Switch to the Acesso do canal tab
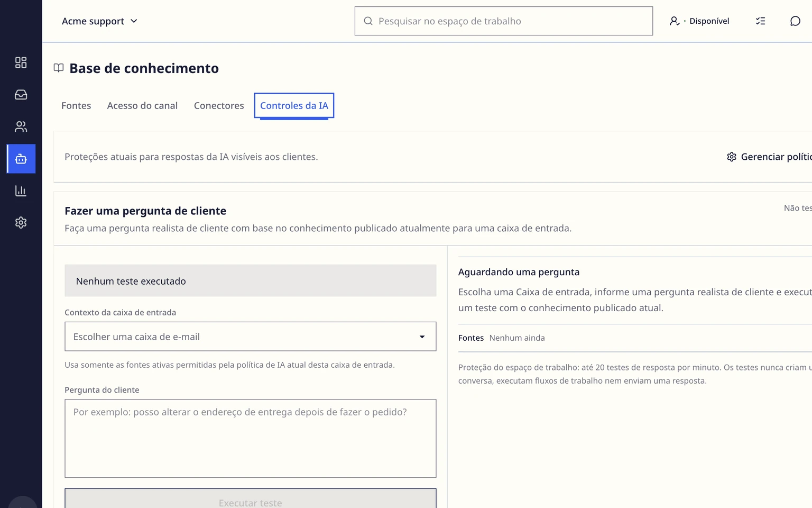 click(142, 105)
